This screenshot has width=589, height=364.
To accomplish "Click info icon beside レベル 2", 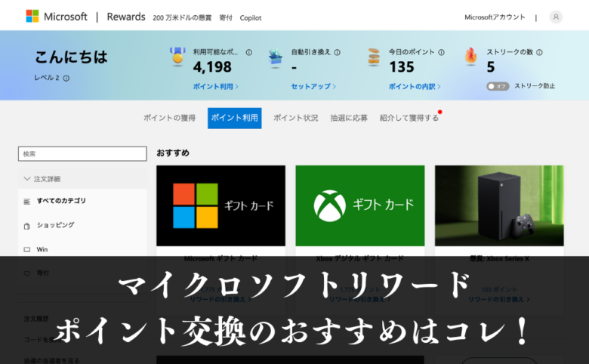I will click(66, 79).
